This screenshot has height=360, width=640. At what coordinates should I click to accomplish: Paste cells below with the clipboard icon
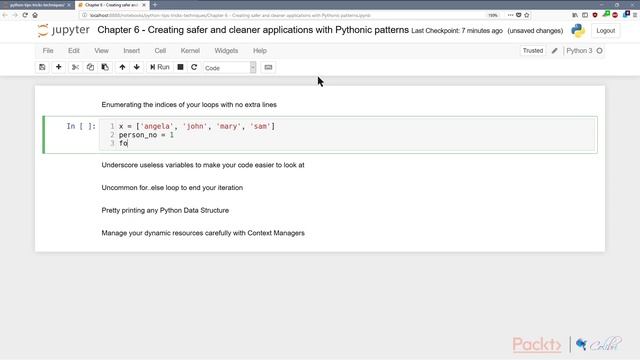coord(105,67)
